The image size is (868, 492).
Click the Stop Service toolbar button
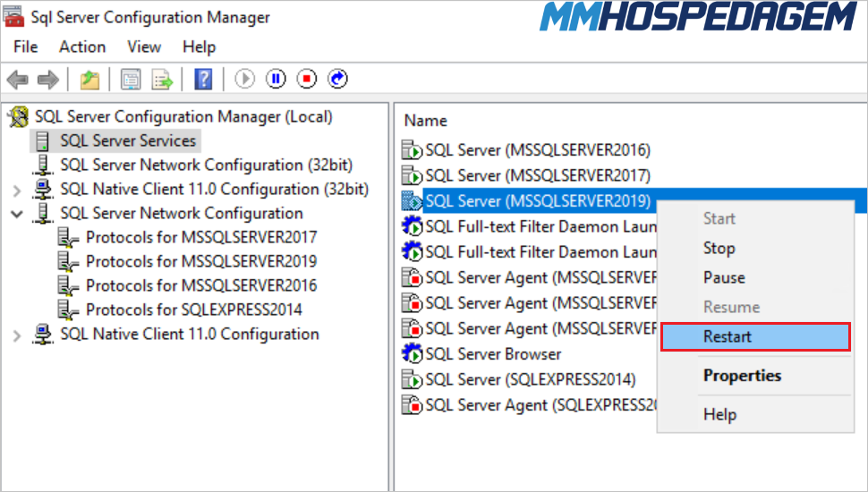coord(307,79)
